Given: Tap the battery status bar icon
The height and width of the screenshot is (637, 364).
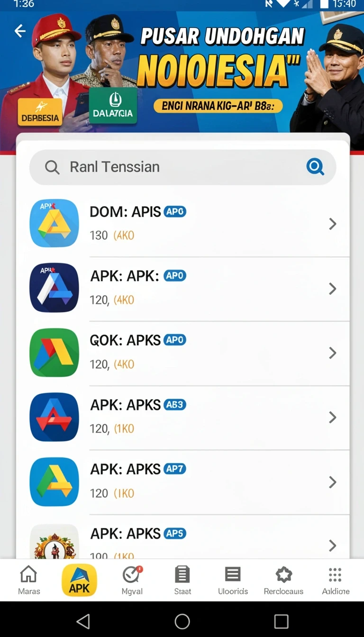Looking at the screenshot, I should click(325, 4).
